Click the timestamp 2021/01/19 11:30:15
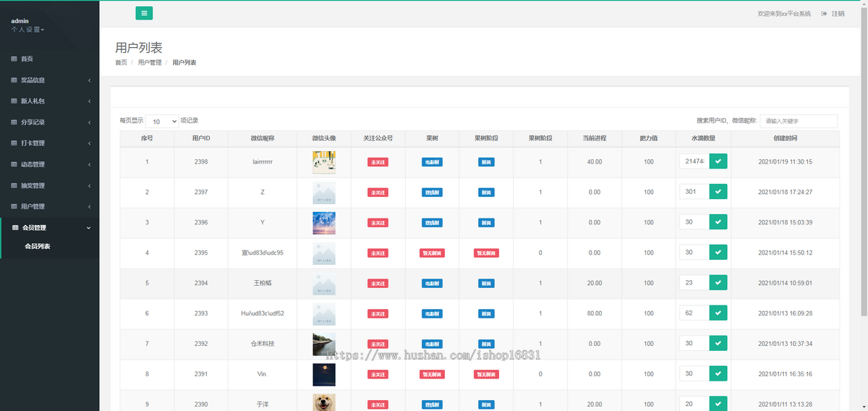The height and width of the screenshot is (411, 868). click(786, 162)
